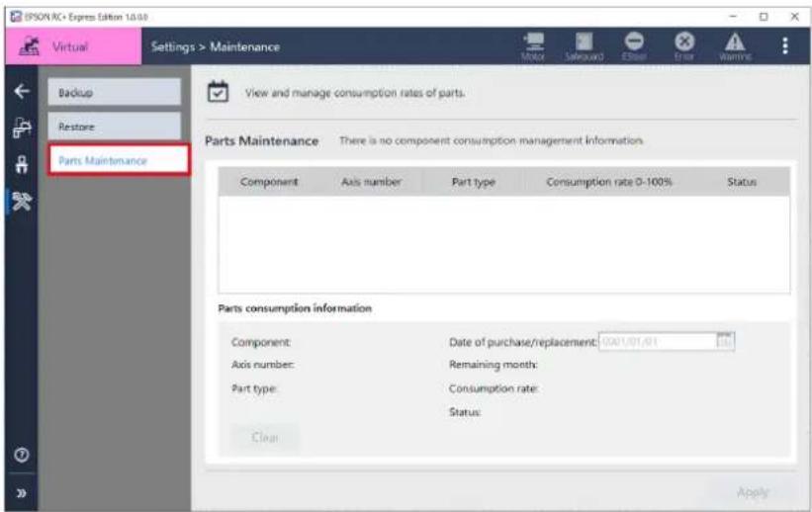Open the Restore section

click(115, 127)
